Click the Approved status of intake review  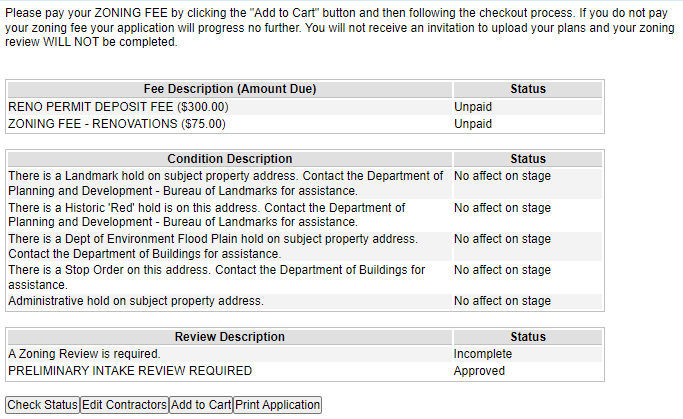(x=479, y=371)
